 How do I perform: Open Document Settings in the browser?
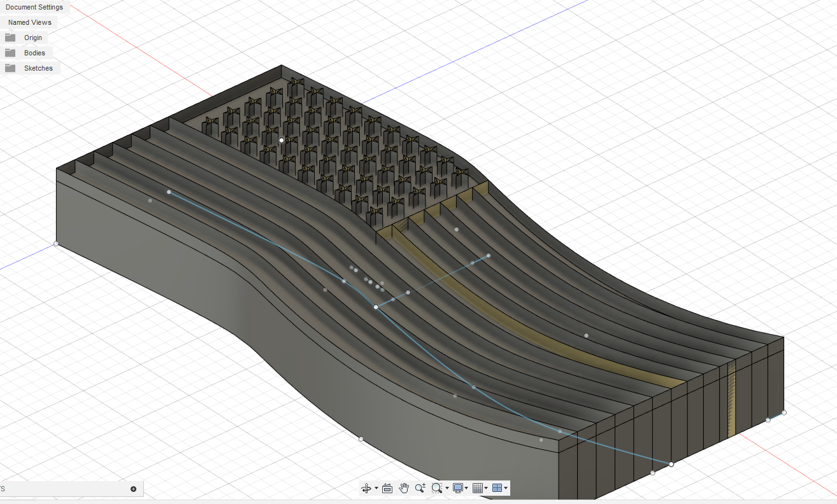tap(34, 7)
